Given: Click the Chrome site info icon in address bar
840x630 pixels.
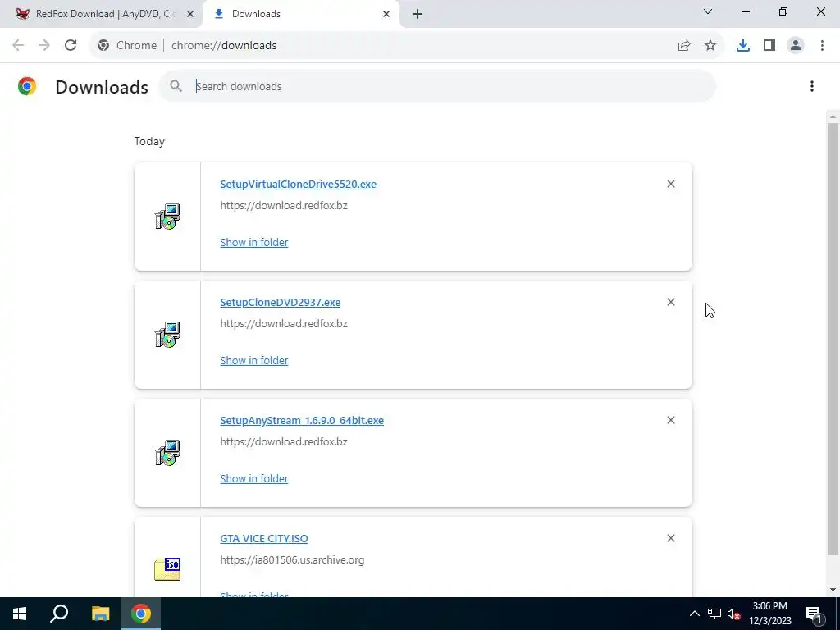Looking at the screenshot, I should pyautogui.click(x=103, y=46).
